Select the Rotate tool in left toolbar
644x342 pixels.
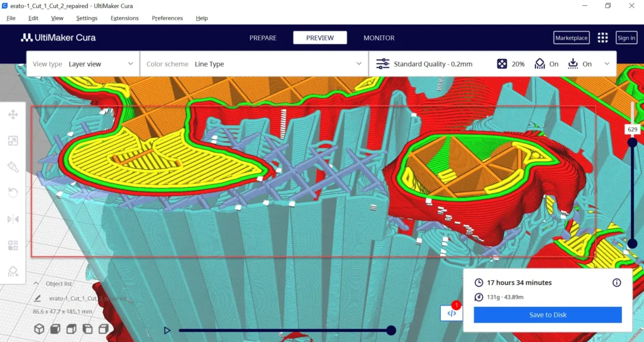tap(13, 193)
